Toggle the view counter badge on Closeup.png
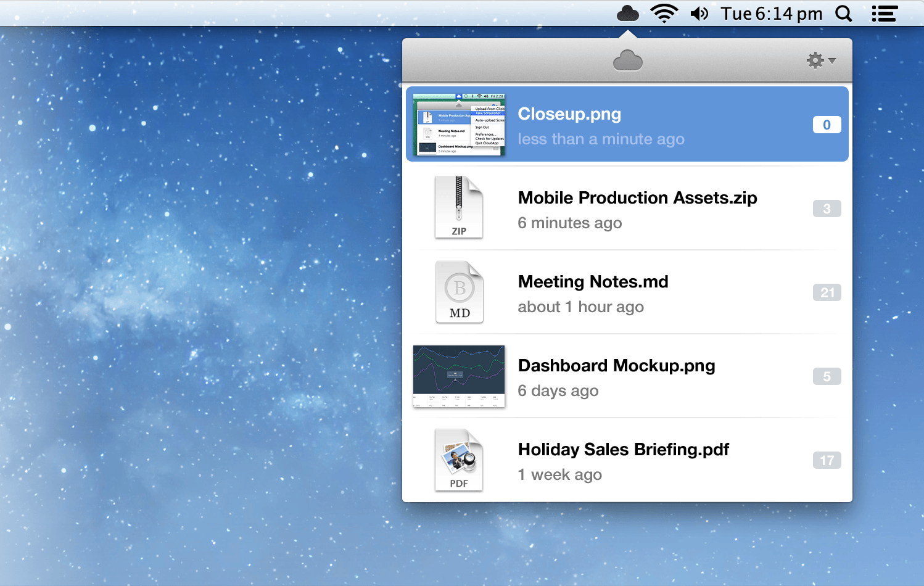The height and width of the screenshot is (586, 924). [x=827, y=124]
